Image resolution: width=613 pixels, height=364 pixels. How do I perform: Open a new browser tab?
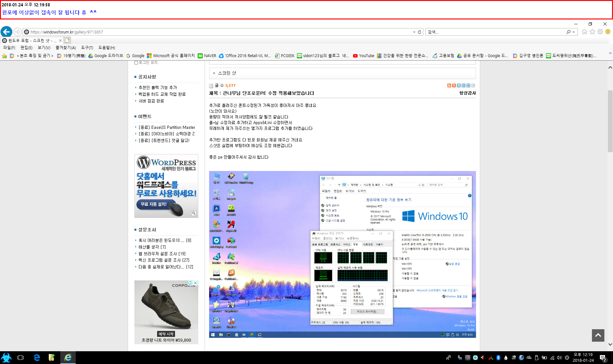click(x=67, y=41)
